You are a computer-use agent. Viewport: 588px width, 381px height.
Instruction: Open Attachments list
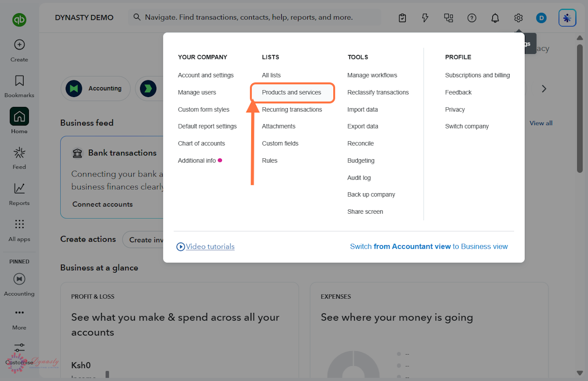coord(279,126)
